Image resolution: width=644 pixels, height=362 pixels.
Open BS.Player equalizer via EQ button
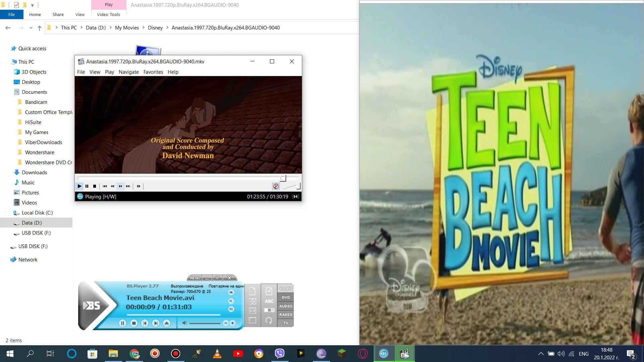point(231,309)
